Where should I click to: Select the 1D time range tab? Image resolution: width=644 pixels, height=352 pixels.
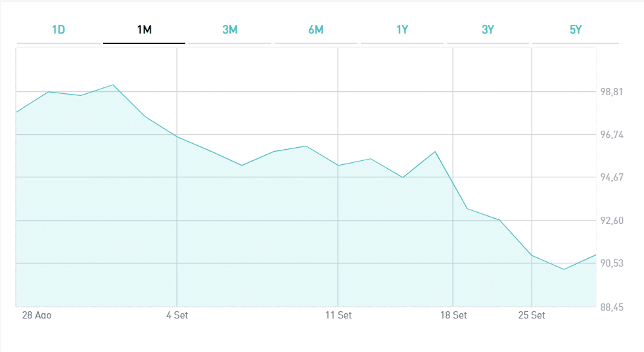pyautogui.click(x=58, y=30)
